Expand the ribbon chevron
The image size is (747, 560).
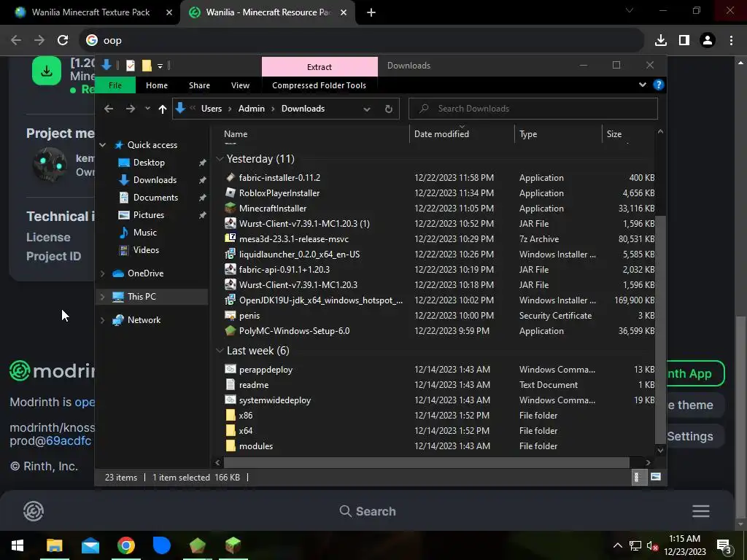pos(643,85)
